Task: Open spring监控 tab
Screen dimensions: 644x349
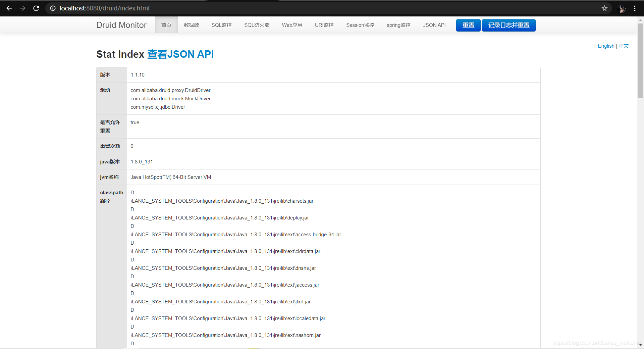Action: click(398, 25)
